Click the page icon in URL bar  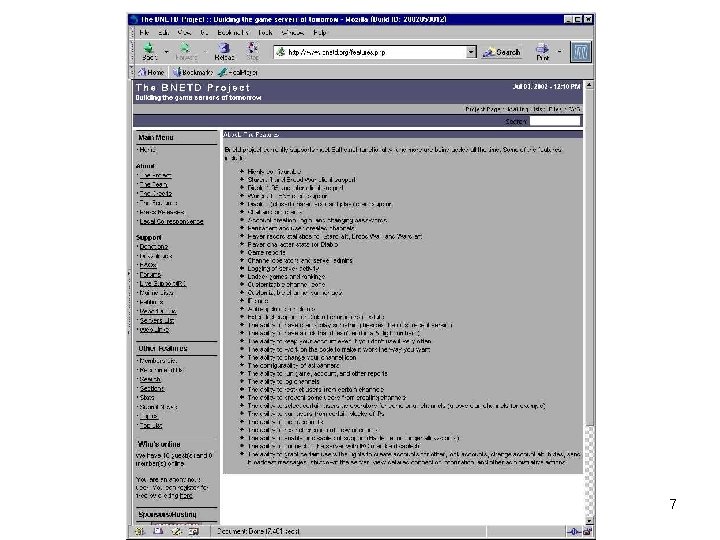pos(280,52)
